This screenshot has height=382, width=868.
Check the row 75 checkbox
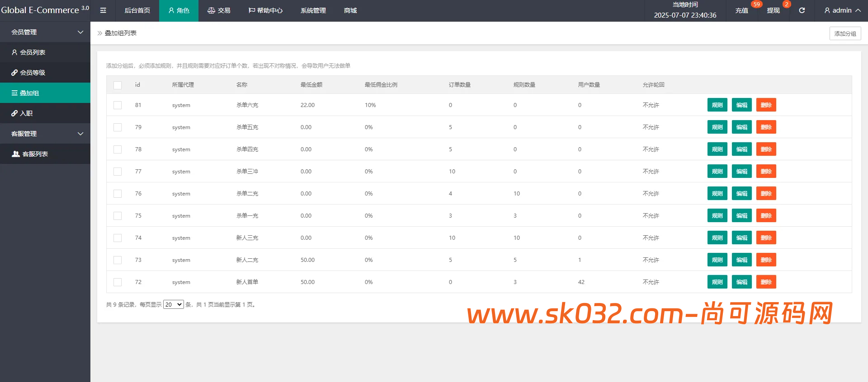pos(118,216)
